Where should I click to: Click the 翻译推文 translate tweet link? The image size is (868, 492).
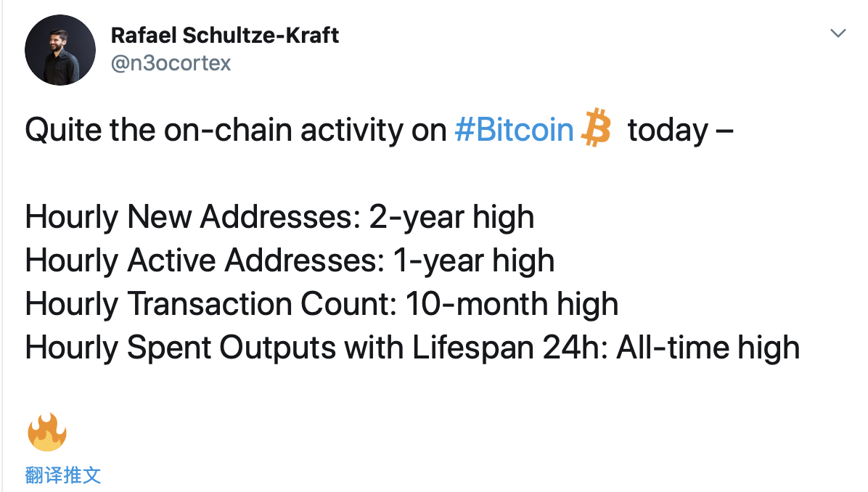[x=63, y=475]
